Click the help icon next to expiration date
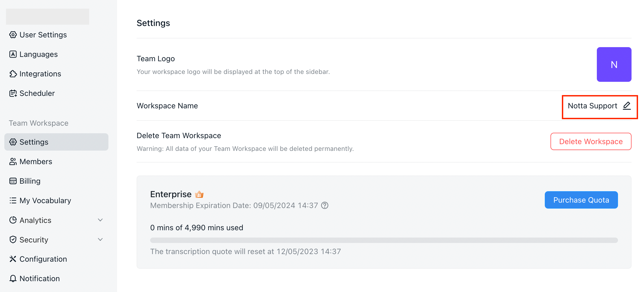 point(324,205)
